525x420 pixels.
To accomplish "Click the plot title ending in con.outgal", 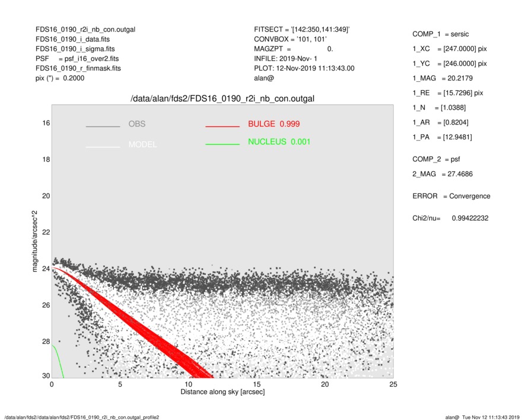I will click(222, 98).
